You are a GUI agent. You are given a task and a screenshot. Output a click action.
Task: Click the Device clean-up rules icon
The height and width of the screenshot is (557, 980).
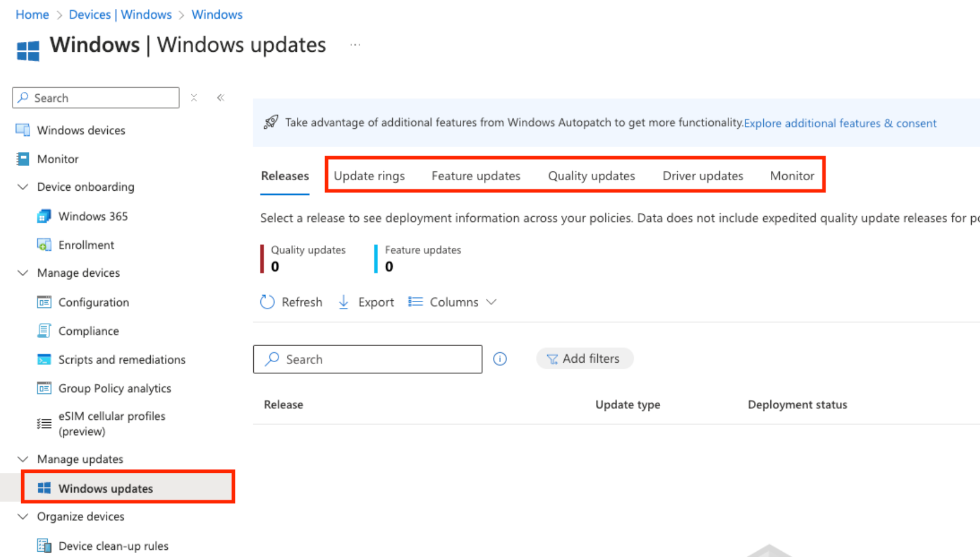pyautogui.click(x=44, y=546)
